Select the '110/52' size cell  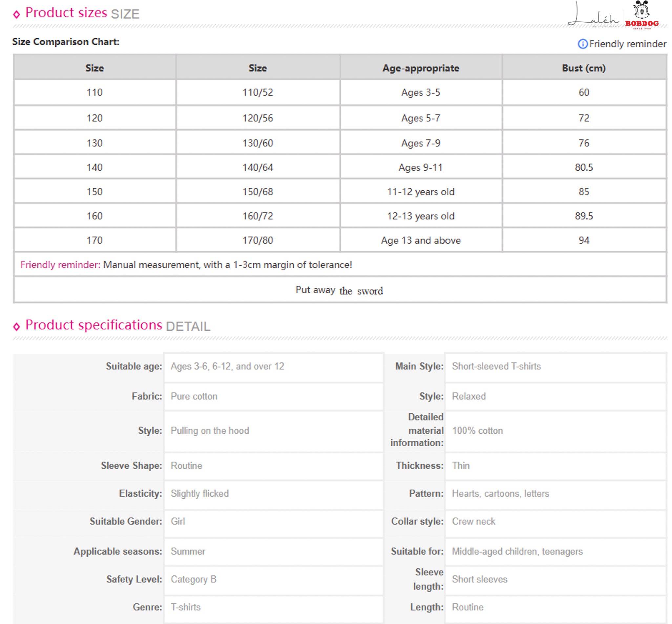pos(258,92)
